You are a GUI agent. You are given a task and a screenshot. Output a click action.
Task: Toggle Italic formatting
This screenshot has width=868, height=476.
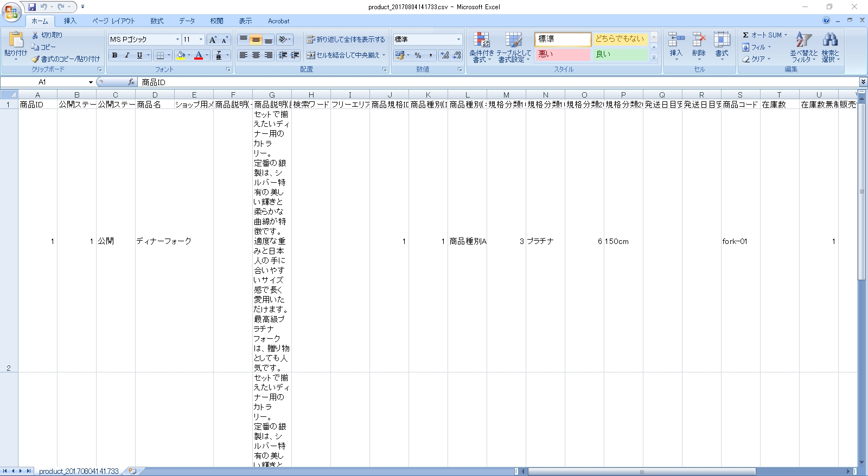pyautogui.click(x=127, y=55)
